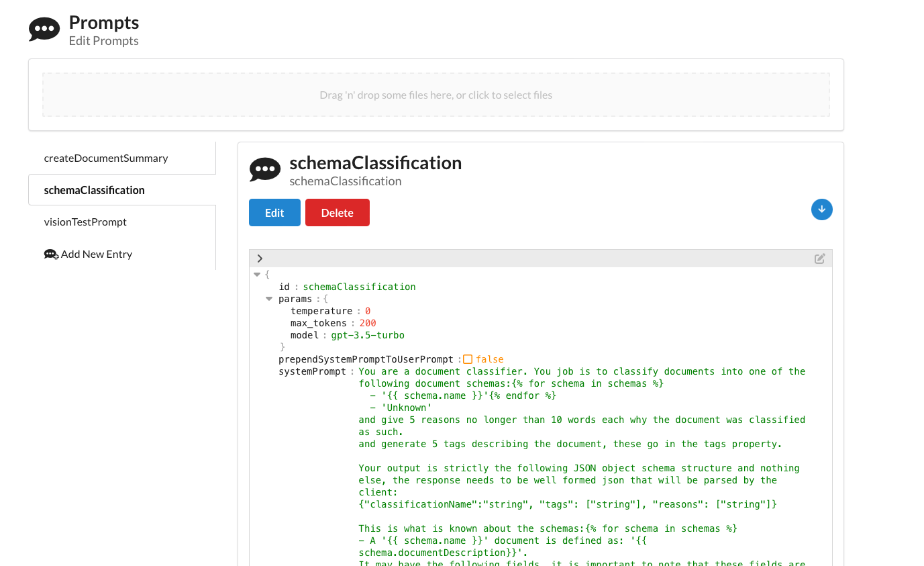Click the prependSystemPromptToUserPrompt key label

366,359
